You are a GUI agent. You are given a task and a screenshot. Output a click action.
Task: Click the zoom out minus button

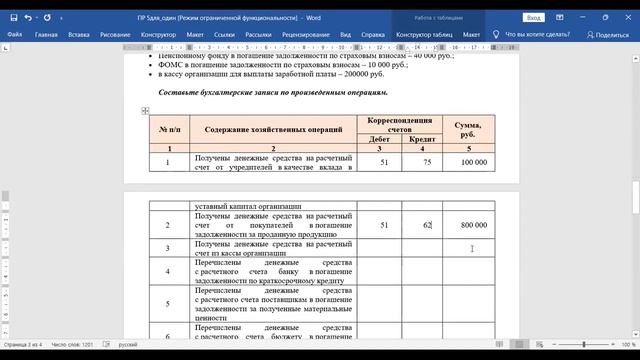[554, 344]
